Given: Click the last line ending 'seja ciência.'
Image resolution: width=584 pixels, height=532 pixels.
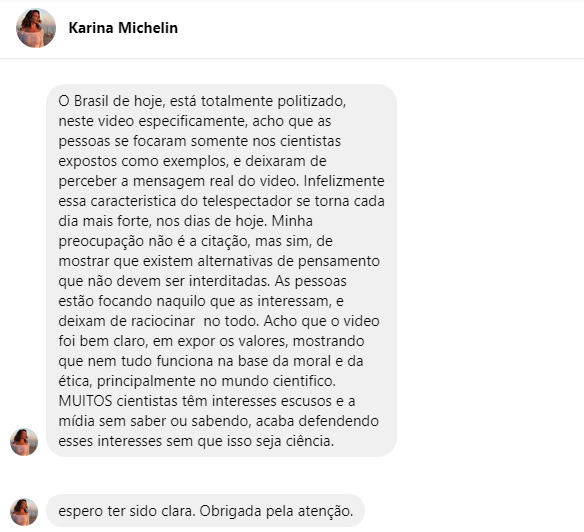Looking at the screenshot, I should pos(196,441).
